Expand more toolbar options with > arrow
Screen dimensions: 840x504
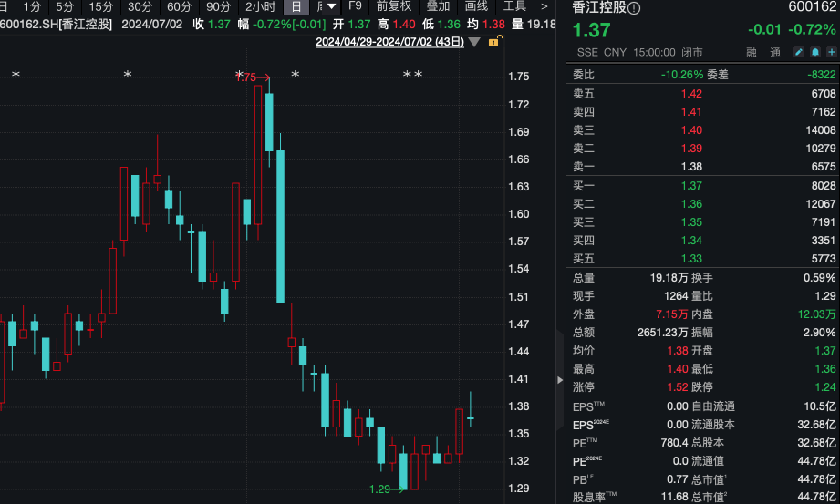coord(544,6)
